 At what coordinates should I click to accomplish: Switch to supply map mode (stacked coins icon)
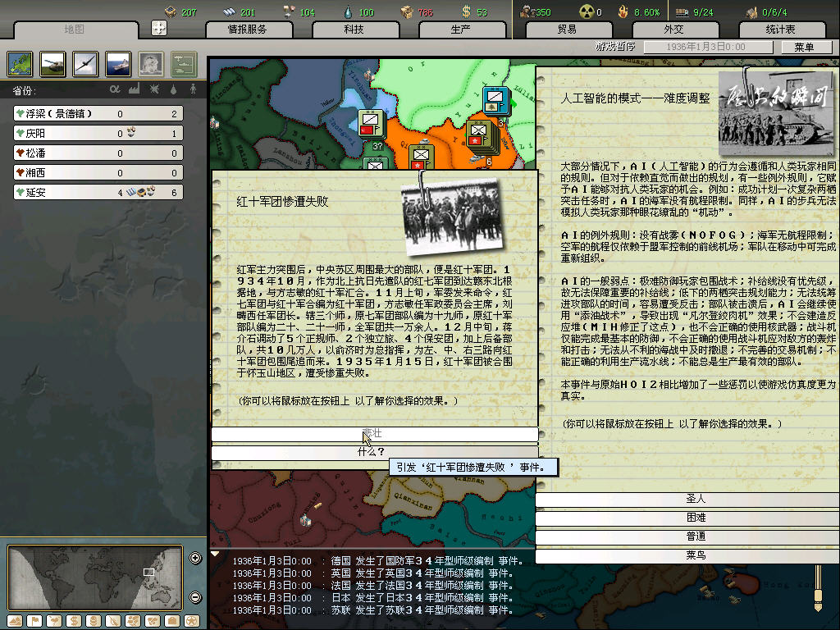click(x=94, y=621)
